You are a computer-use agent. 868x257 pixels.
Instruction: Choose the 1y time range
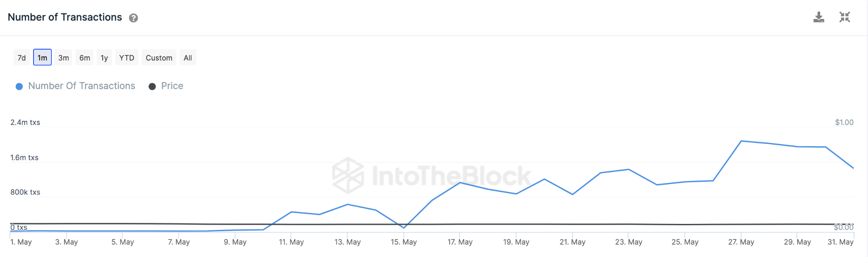click(104, 58)
